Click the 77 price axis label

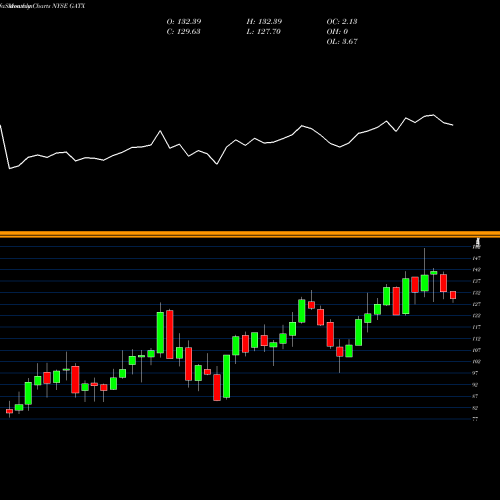[475, 419]
